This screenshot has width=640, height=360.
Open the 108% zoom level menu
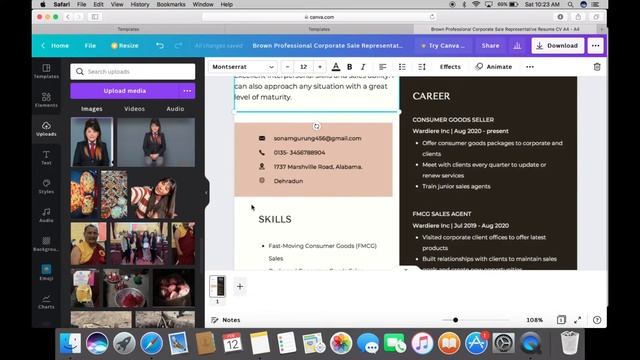(x=534, y=320)
